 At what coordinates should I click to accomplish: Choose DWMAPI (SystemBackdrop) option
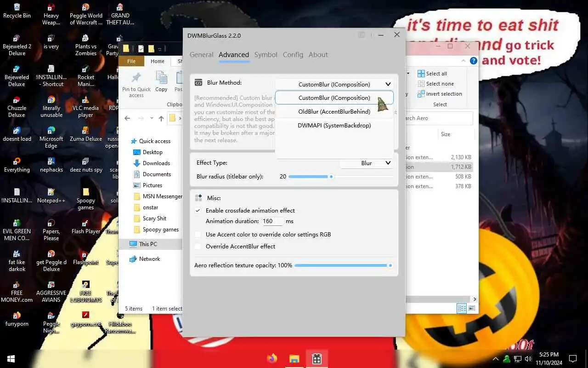click(334, 125)
